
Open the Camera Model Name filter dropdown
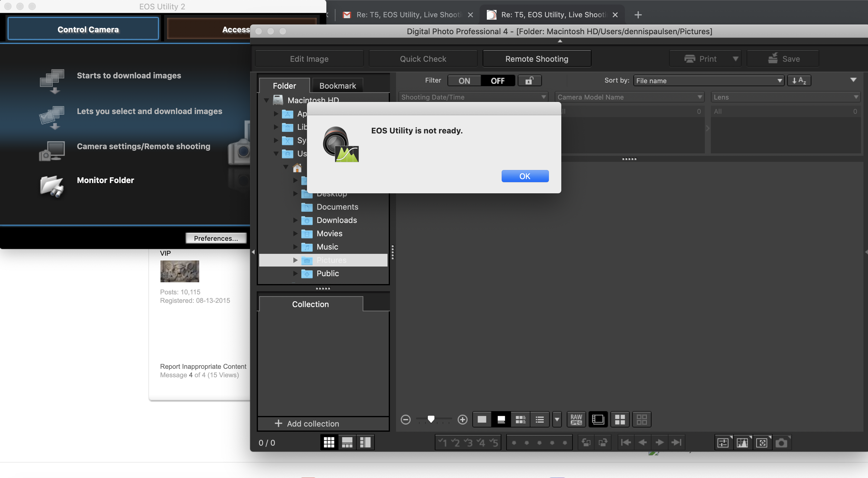[629, 97]
